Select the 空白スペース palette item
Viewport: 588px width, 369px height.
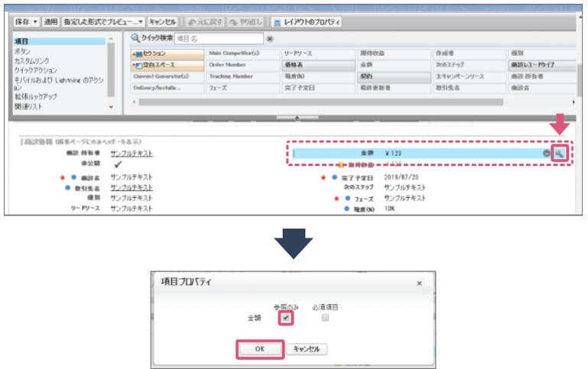tap(167, 66)
